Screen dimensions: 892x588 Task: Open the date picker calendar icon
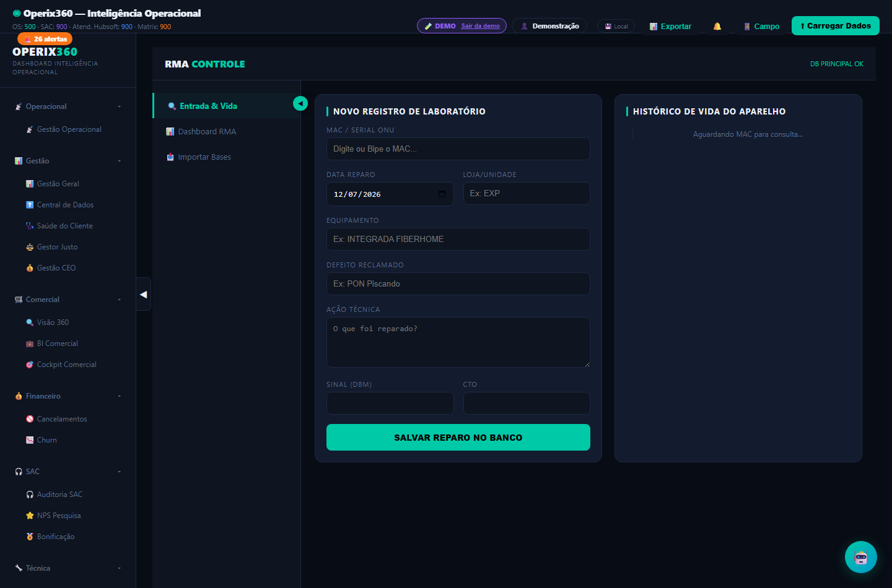pyautogui.click(x=442, y=194)
